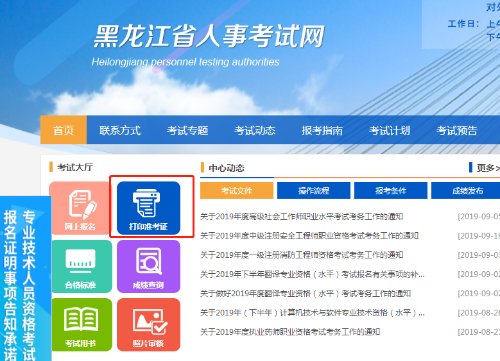Switch to the 考试文件 tab
Screen dimensions: 500x361
(x=237, y=190)
